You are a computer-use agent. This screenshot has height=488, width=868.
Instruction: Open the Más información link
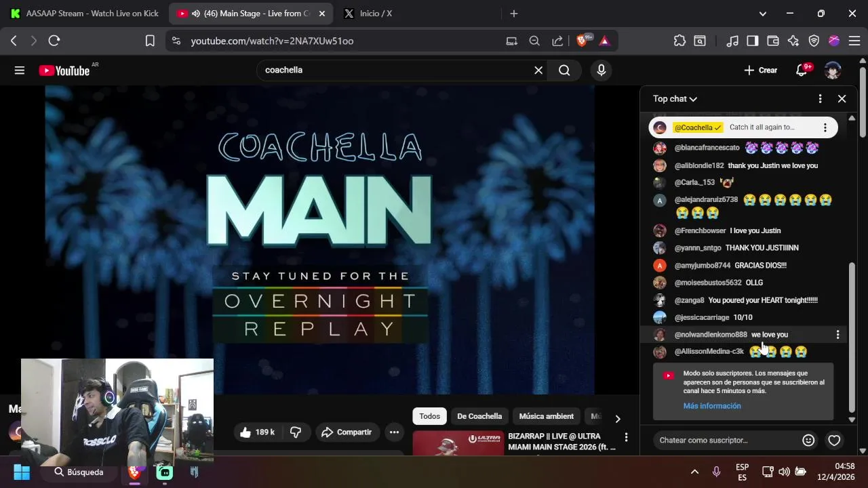[x=712, y=406]
